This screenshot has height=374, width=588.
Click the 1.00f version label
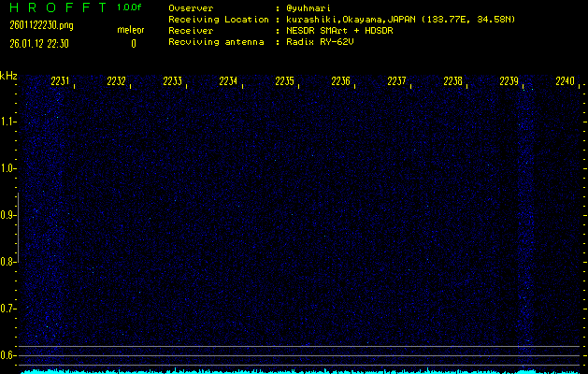[x=130, y=7]
